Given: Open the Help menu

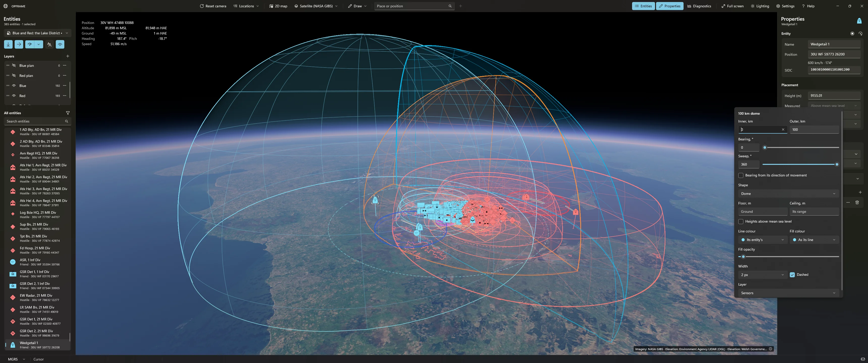Looking at the screenshot, I should (808, 6).
